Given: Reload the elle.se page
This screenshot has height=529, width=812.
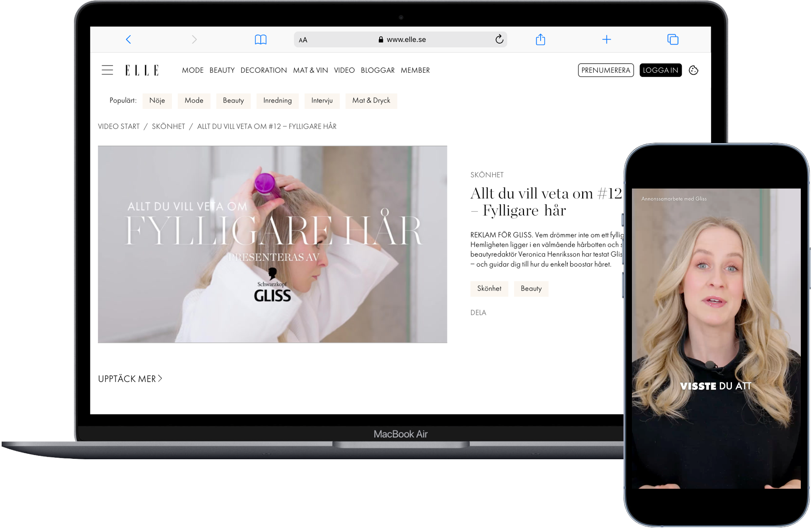Looking at the screenshot, I should pos(499,39).
